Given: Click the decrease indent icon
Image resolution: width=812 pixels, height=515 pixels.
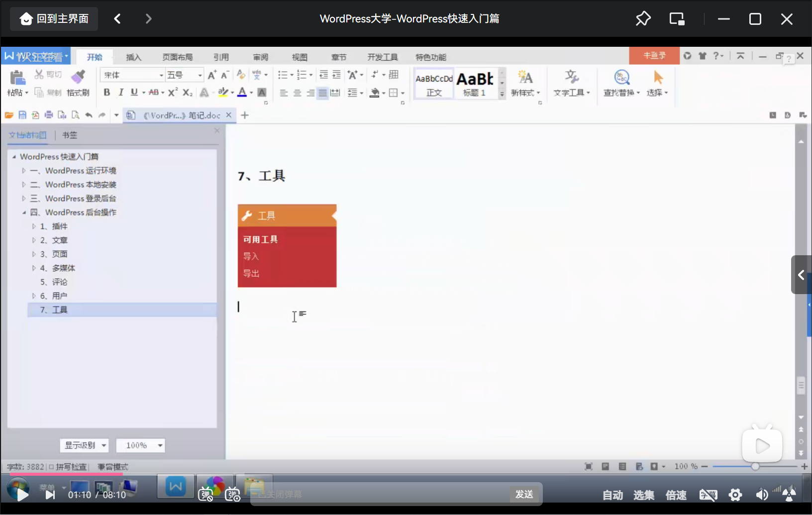Looking at the screenshot, I should click(323, 75).
